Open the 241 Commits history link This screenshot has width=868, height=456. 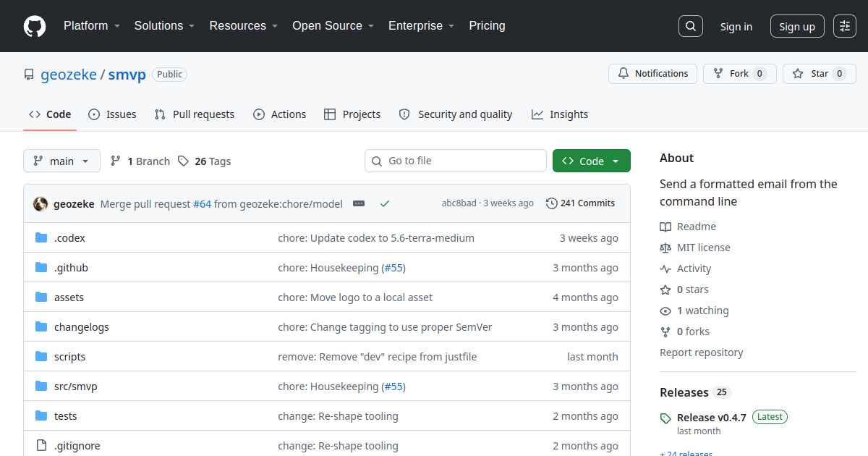581,203
